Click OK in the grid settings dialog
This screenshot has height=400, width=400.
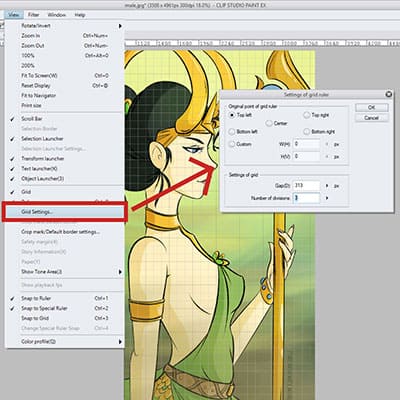point(372,107)
